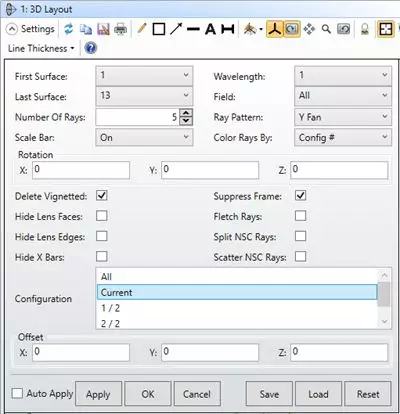Open the Color Rays By dropdown
This screenshot has width=400, height=414.
[x=343, y=137]
